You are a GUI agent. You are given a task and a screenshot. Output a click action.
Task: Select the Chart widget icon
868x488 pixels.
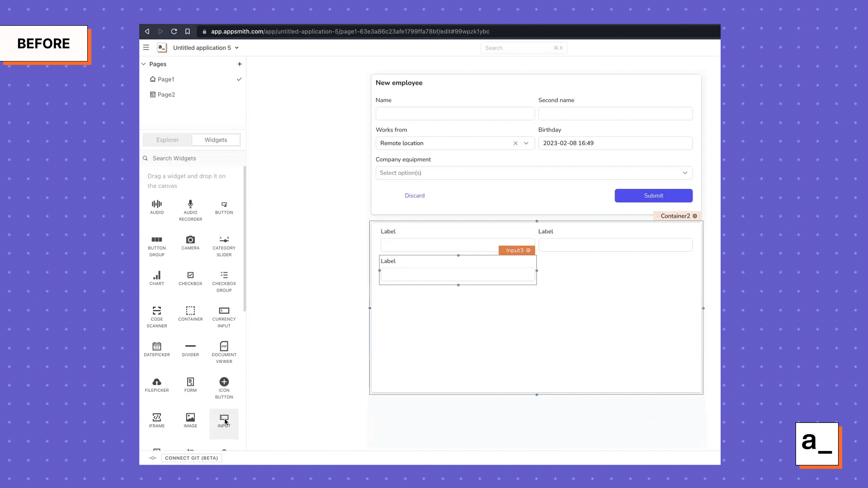coord(156,276)
